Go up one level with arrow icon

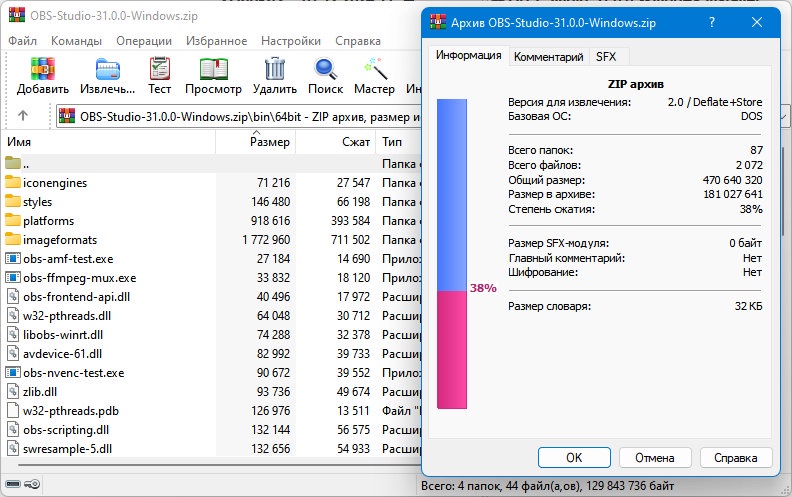click(x=23, y=116)
